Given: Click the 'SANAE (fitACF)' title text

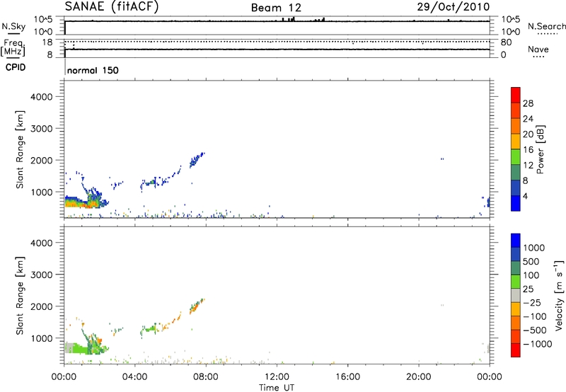Looking at the screenshot, I should click(112, 6).
